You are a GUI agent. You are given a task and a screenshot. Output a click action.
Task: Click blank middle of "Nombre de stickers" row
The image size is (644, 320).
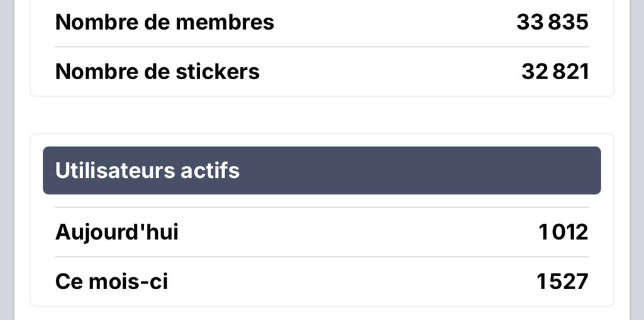point(390,72)
